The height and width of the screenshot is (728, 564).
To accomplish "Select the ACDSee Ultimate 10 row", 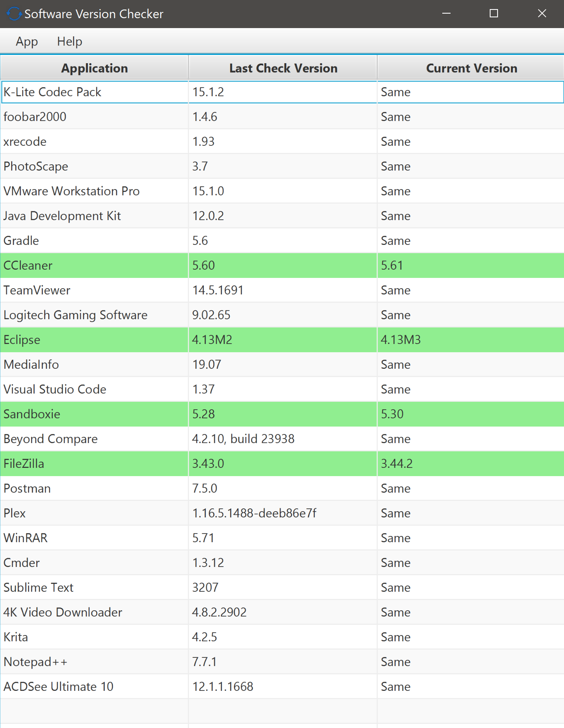I will point(282,687).
